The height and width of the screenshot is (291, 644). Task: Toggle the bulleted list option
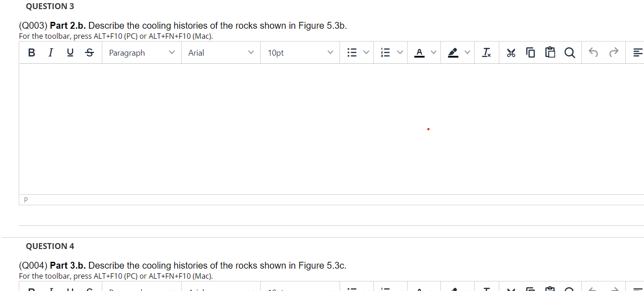[x=352, y=52]
